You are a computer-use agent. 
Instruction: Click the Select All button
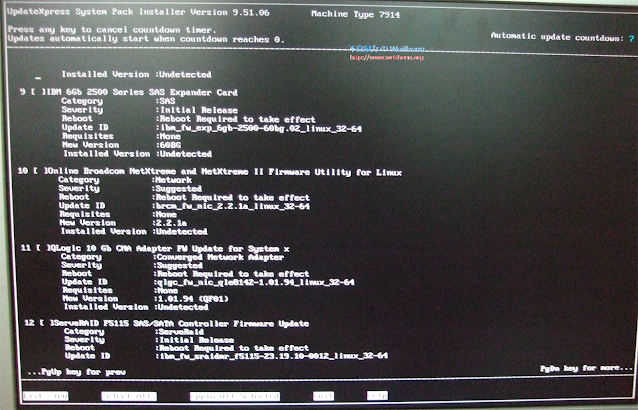(x=129, y=396)
